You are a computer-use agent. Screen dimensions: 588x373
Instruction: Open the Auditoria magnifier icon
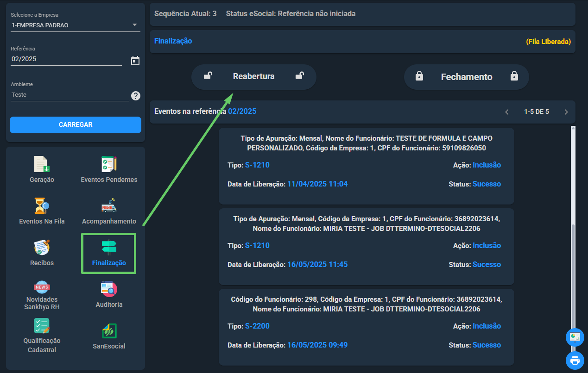(x=109, y=289)
